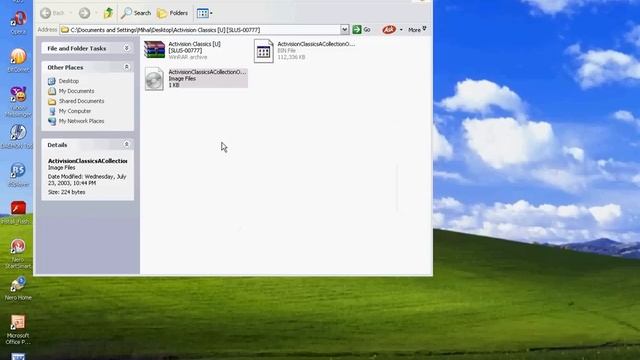Select the Image Files disc icon

[x=154, y=79]
